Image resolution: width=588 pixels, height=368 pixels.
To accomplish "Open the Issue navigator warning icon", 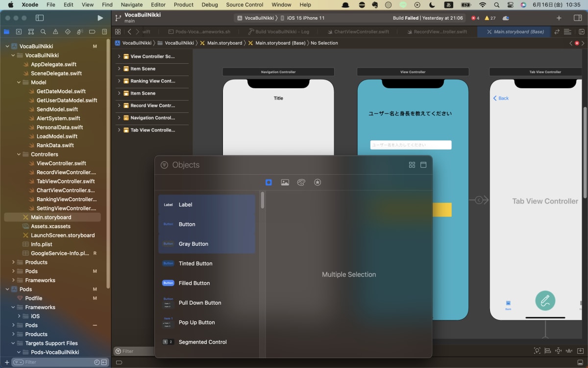I will pos(55,31).
